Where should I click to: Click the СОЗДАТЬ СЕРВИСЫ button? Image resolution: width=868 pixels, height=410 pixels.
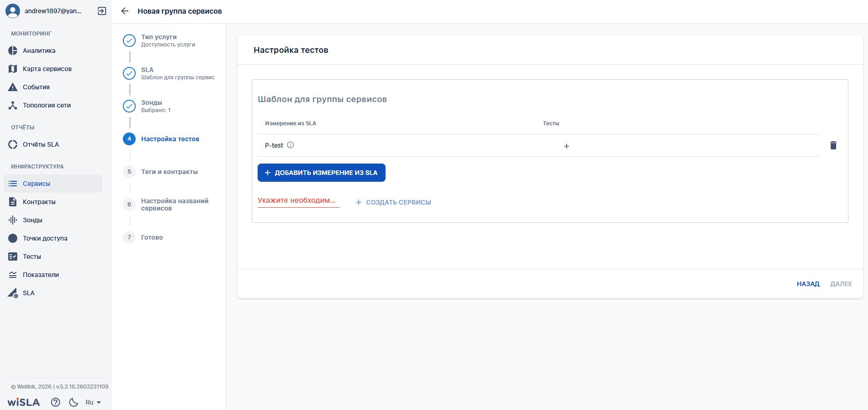(393, 202)
